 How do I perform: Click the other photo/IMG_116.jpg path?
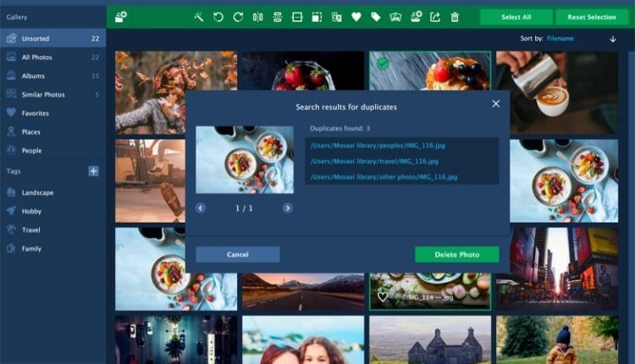point(384,177)
